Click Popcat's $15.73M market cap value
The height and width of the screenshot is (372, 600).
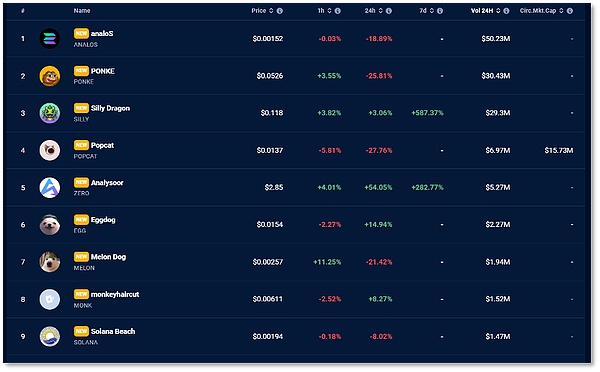coord(559,150)
